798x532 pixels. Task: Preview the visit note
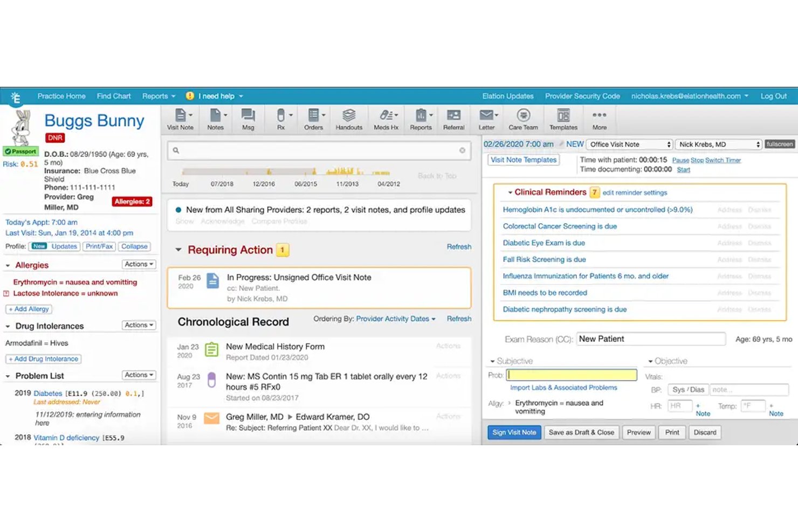tap(639, 432)
